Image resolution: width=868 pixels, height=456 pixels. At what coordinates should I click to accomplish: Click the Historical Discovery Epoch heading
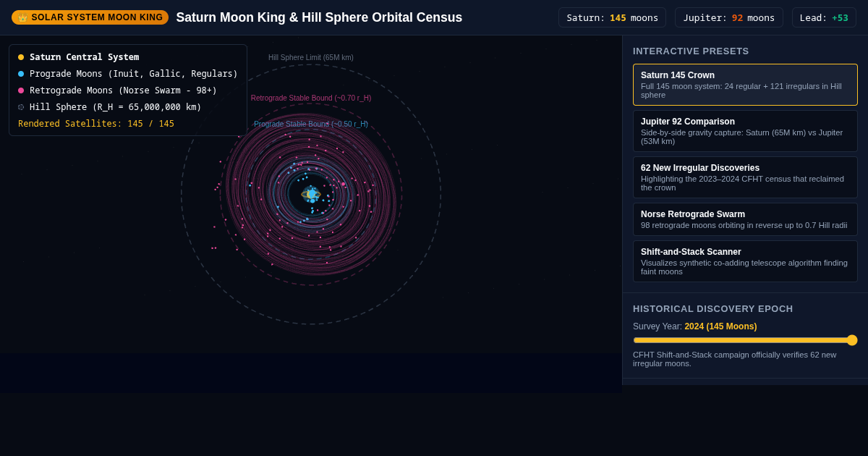tap(713, 309)
